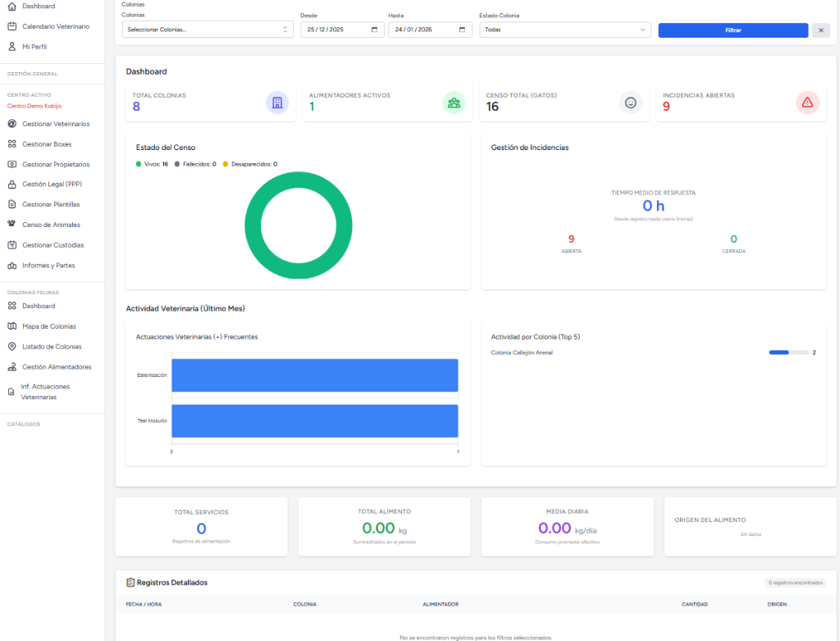Click the Censo de Animales paw icon
840x641 pixels.
tap(11, 224)
